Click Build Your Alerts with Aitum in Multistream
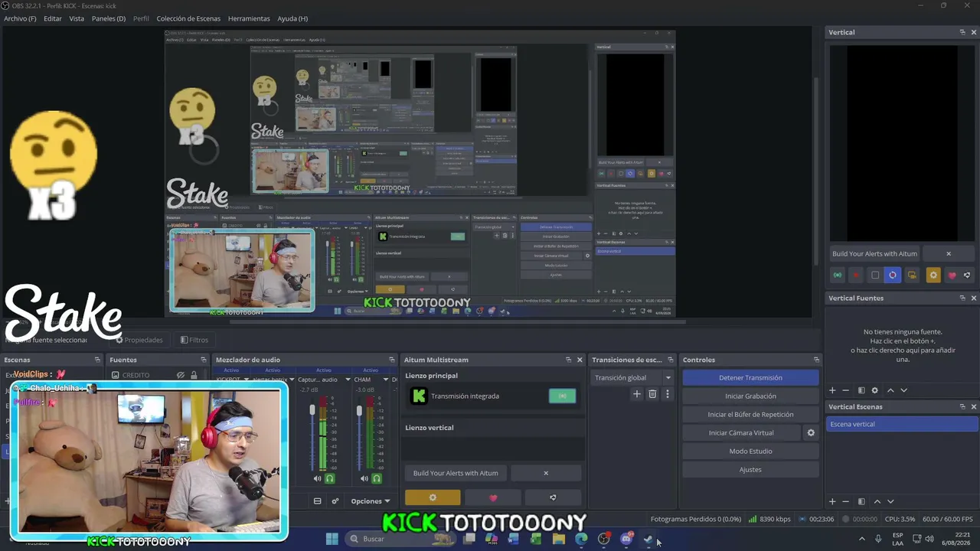The width and height of the screenshot is (980, 551). pyautogui.click(x=456, y=473)
